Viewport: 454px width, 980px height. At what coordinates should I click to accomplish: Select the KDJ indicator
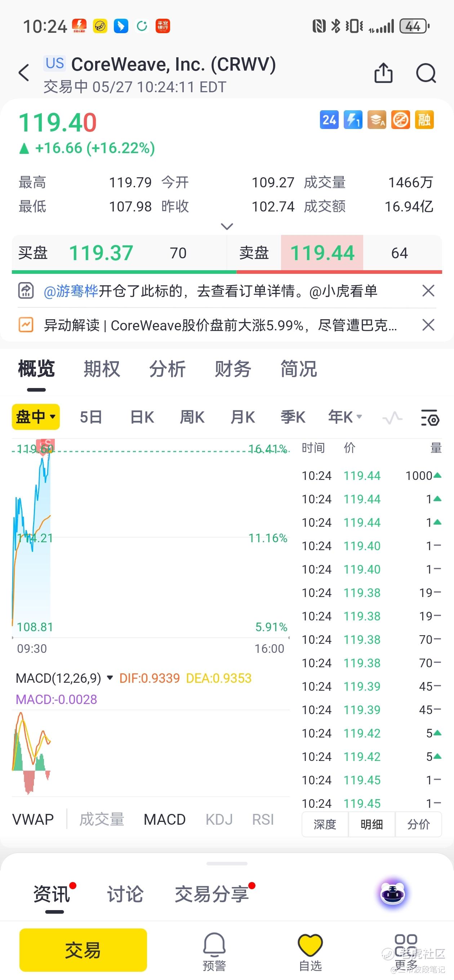(219, 820)
